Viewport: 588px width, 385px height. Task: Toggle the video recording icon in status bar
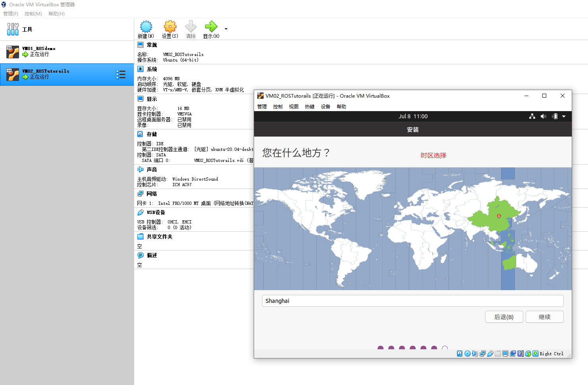(513, 353)
